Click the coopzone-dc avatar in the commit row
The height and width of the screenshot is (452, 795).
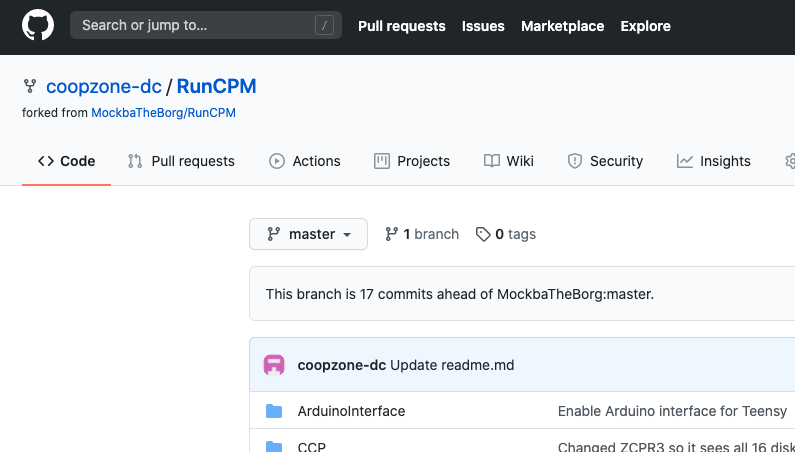coord(274,365)
